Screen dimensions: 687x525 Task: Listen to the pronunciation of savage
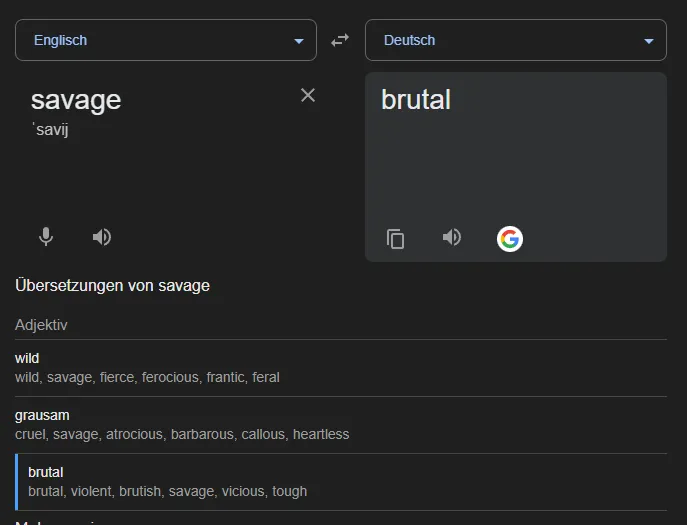[102, 237]
